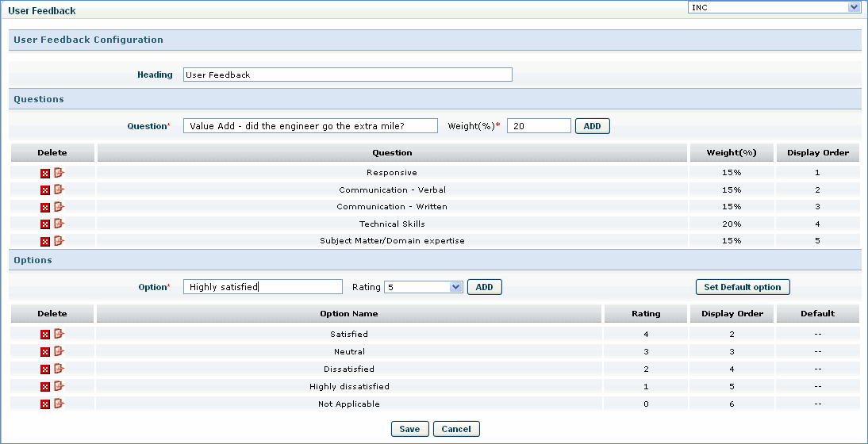Screen dimensions: 868x444
Task: Cancel the feedback configuration changes
Action: 456,429
